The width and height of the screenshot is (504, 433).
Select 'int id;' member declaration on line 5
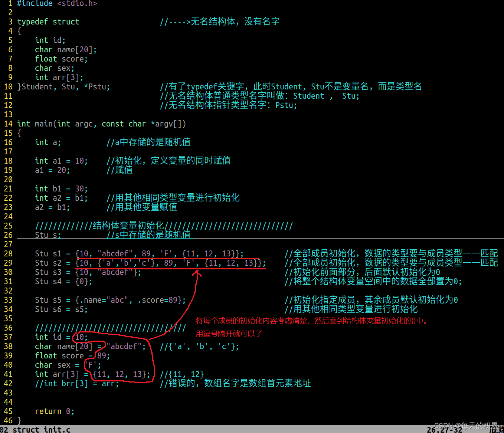coord(50,40)
